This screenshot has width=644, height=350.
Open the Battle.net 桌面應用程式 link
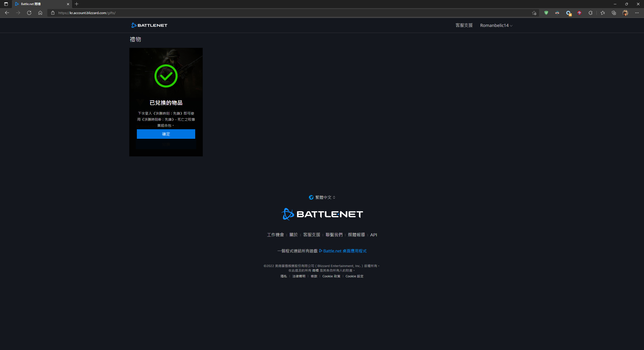click(x=343, y=251)
